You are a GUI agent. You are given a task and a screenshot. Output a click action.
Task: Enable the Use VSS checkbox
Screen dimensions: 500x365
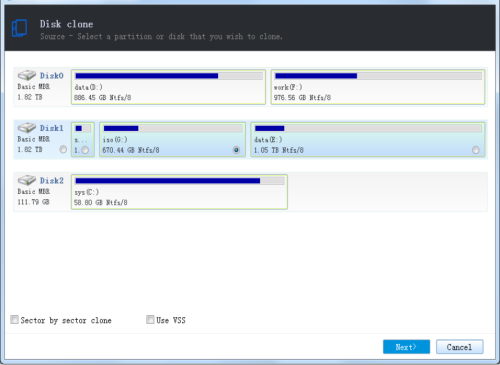(x=150, y=320)
